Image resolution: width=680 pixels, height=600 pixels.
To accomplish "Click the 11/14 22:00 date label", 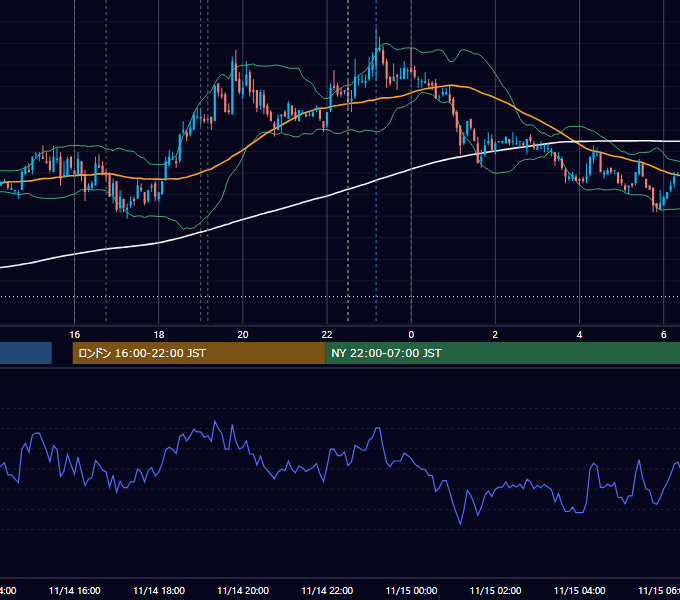I will tap(327, 590).
